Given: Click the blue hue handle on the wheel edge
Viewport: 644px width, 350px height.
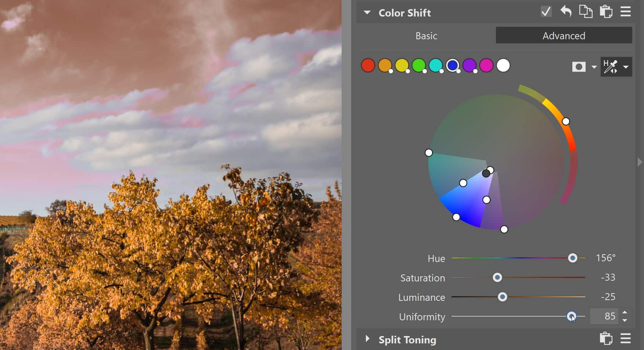Looking at the screenshot, I should (456, 217).
